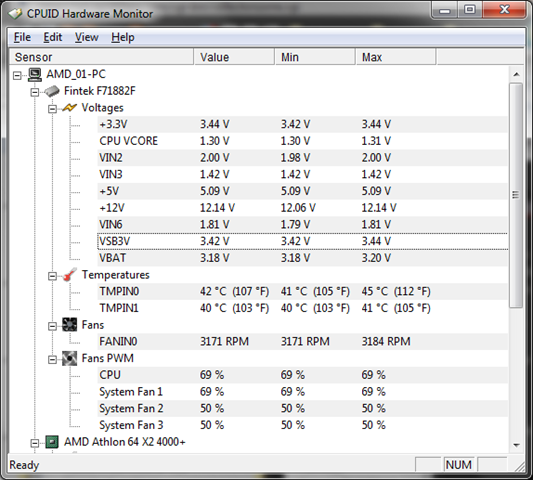Viewport: 533px width, 480px height.
Task: Click the CPUID Hardware Monitor title bar icon
Action: pos(16,14)
